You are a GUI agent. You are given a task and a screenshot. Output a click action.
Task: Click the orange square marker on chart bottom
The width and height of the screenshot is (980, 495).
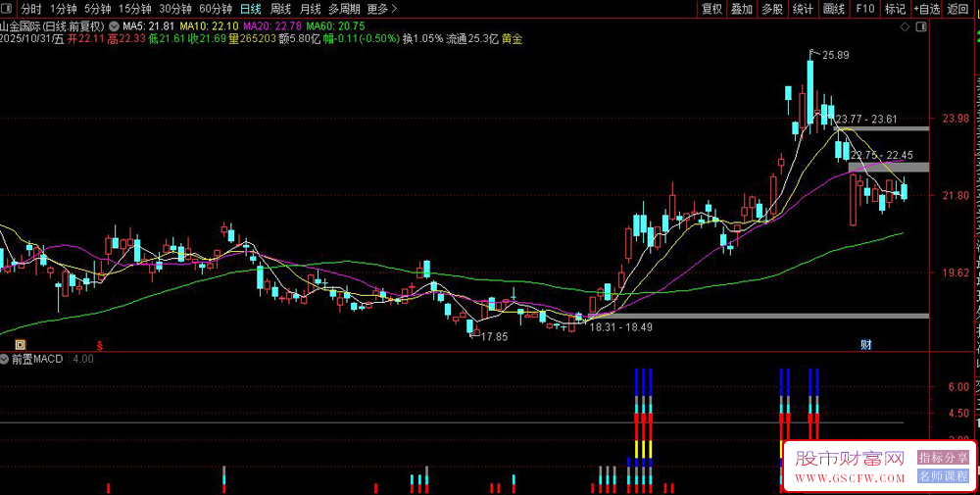click(x=21, y=345)
